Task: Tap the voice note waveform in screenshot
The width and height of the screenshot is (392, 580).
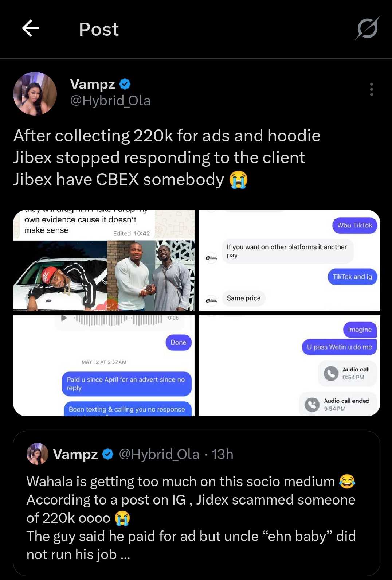Action: (x=118, y=319)
